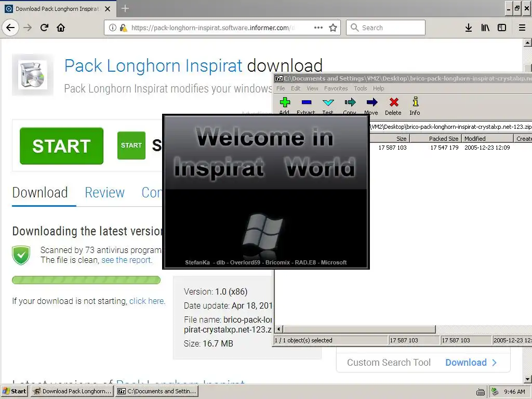Open the 7-Zip Favorites menu

point(336,88)
